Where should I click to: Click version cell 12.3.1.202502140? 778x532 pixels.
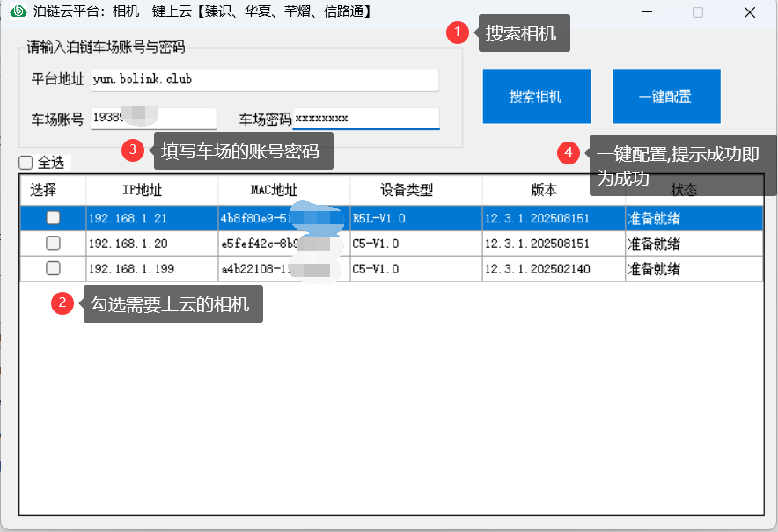554,269
